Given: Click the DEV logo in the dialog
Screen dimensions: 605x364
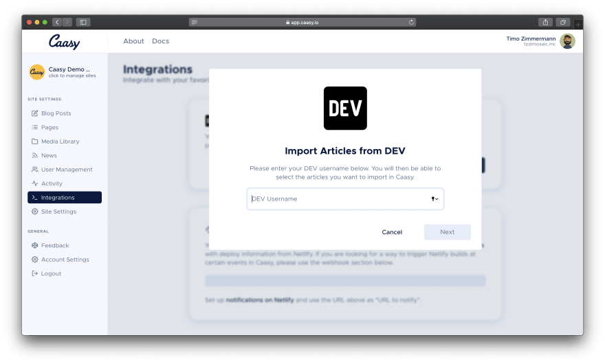Looking at the screenshot, I should coord(345,109).
